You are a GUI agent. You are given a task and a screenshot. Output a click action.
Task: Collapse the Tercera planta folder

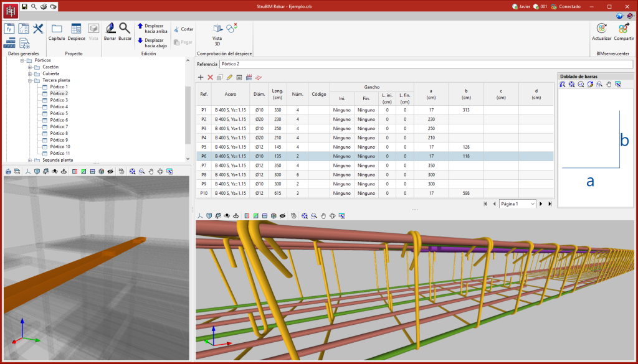pos(29,80)
